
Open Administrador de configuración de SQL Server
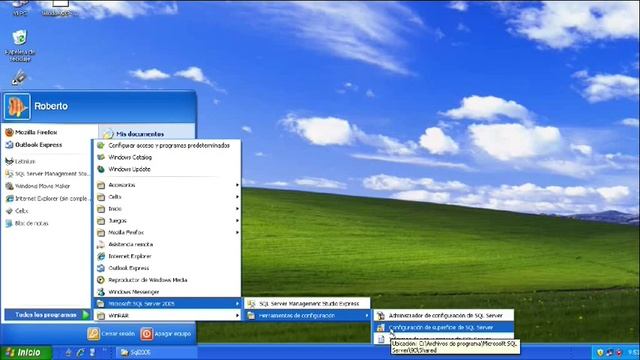pos(444,316)
